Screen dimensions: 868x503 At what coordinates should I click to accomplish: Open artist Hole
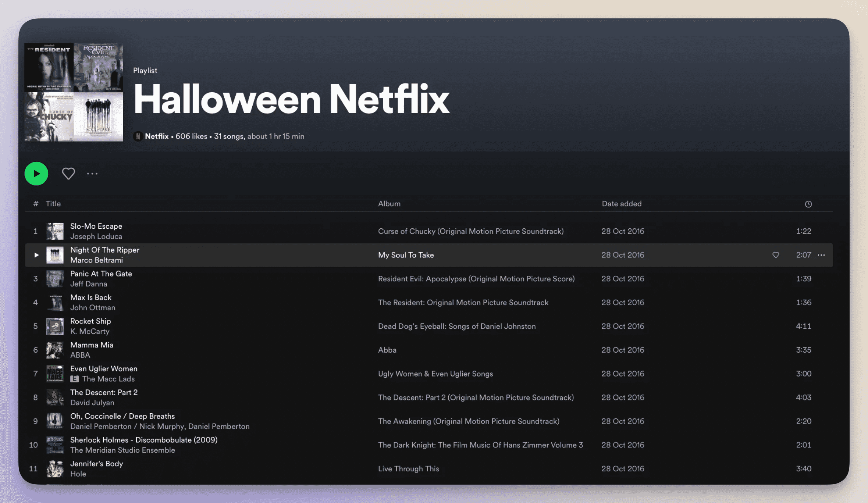(78, 474)
